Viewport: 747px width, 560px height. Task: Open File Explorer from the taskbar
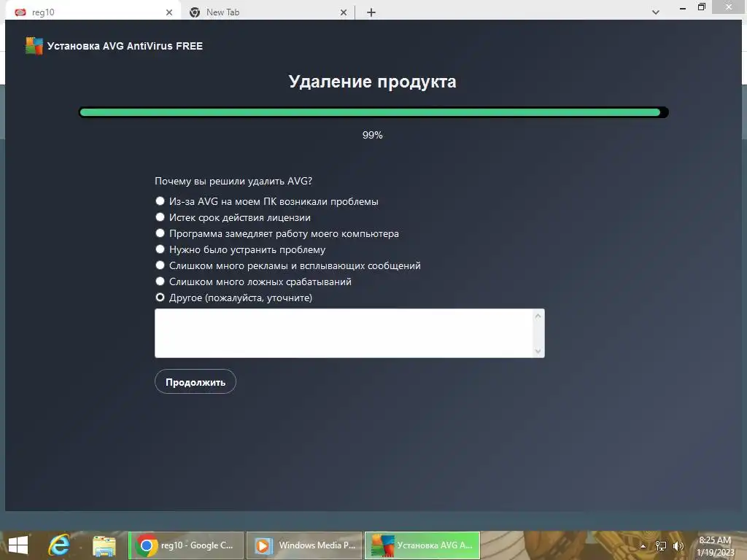click(x=104, y=545)
